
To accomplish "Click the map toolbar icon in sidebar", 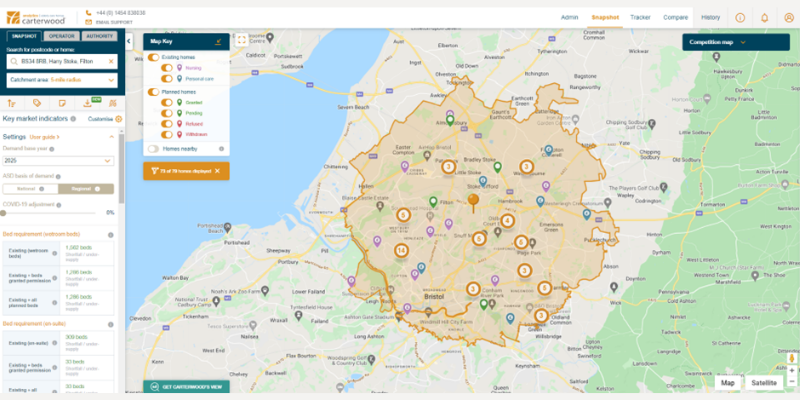I will pos(113,103).
